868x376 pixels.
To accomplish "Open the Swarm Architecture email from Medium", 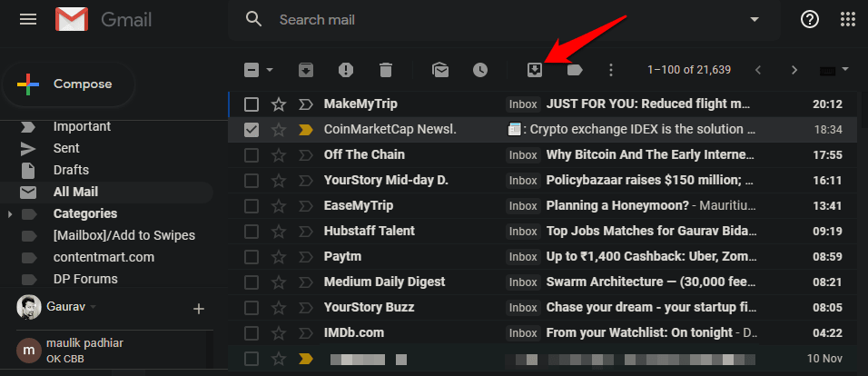I will [x=544, y=282].
